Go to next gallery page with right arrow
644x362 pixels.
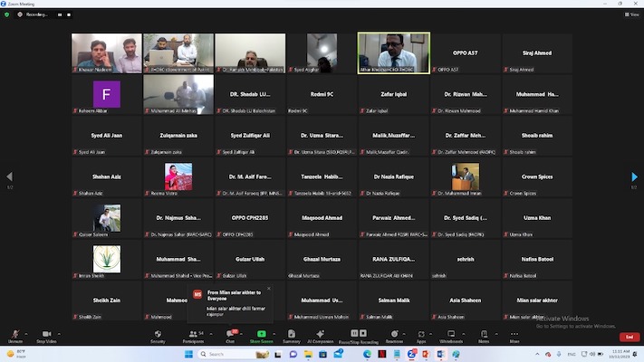(634, 177)
